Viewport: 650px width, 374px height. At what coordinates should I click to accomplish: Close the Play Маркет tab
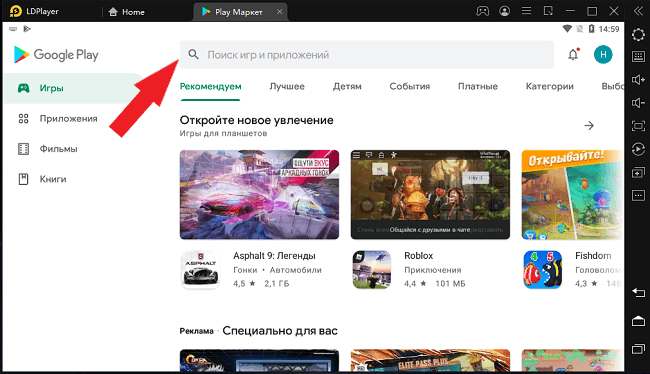279,12
